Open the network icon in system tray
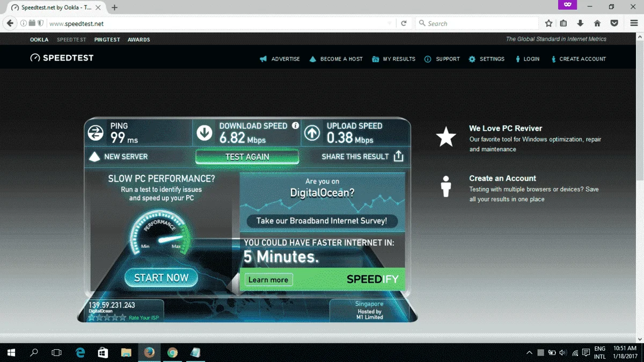The width and height of the screenshot is (644, 362). coord(575,352)
